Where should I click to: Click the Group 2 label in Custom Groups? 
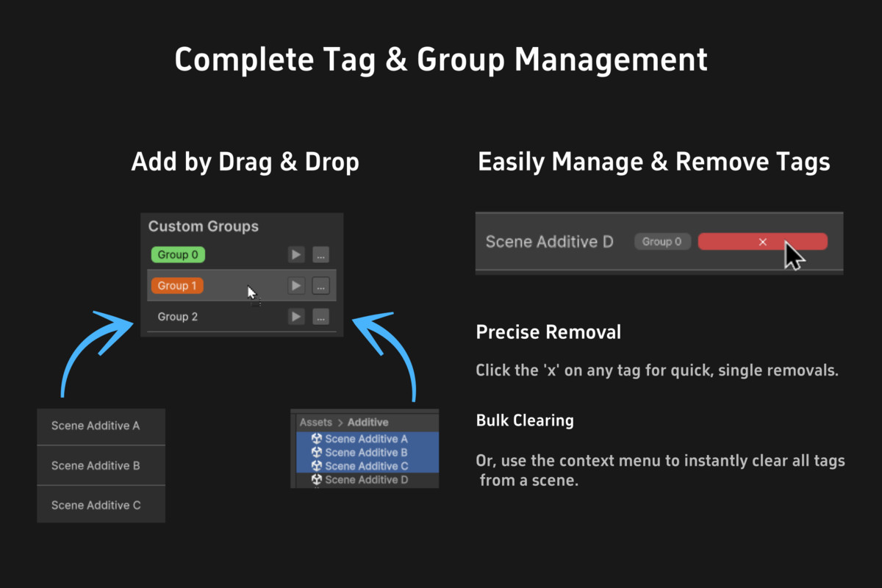tap(178, 317)
